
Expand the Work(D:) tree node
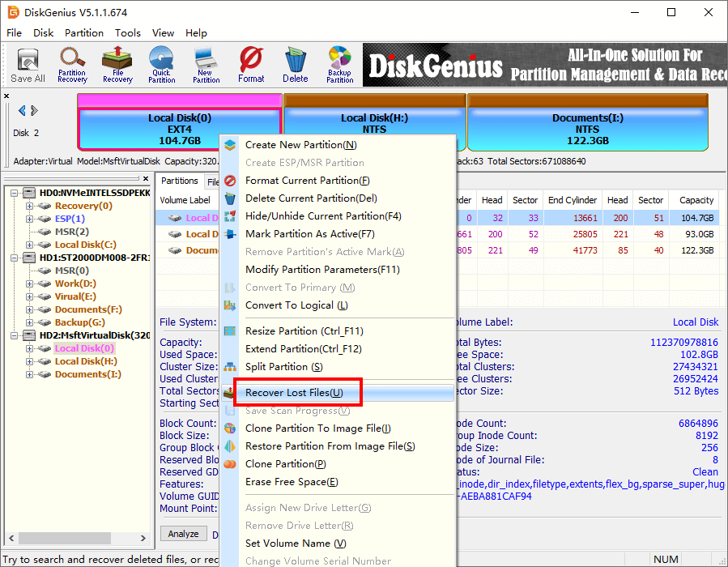click(x=30, y=283)
